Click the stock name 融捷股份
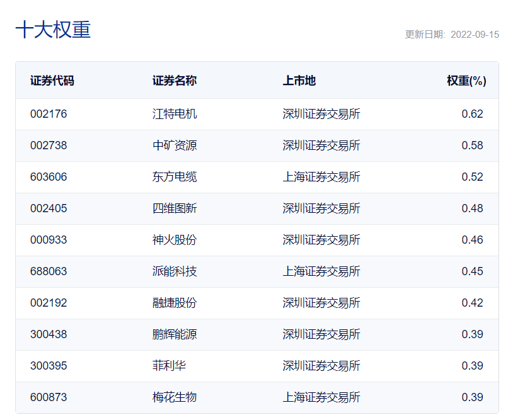513x420 pixels. [175, 303]
